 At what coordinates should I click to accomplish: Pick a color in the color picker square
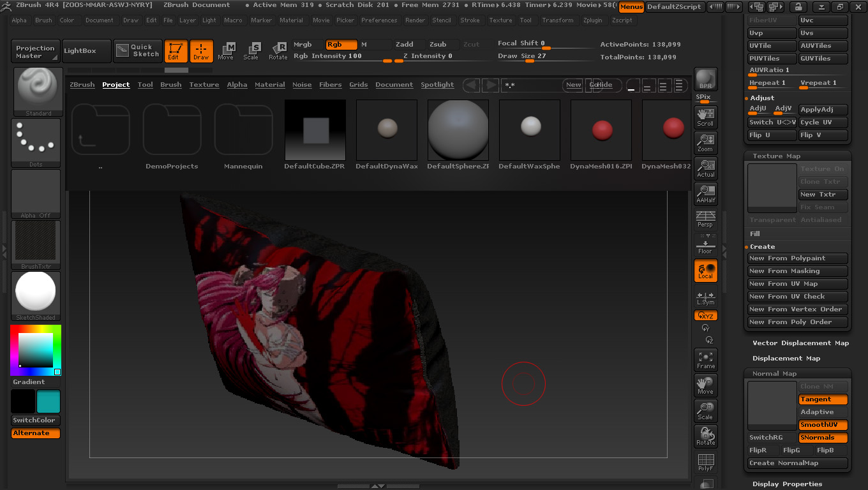(35, 350)
